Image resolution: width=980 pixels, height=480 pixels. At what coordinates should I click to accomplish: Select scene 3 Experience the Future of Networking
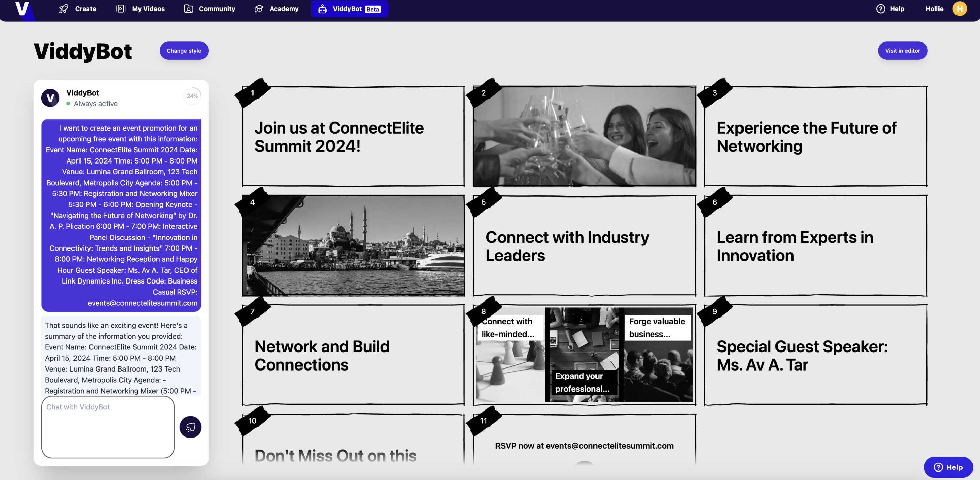tap(815, 136)
